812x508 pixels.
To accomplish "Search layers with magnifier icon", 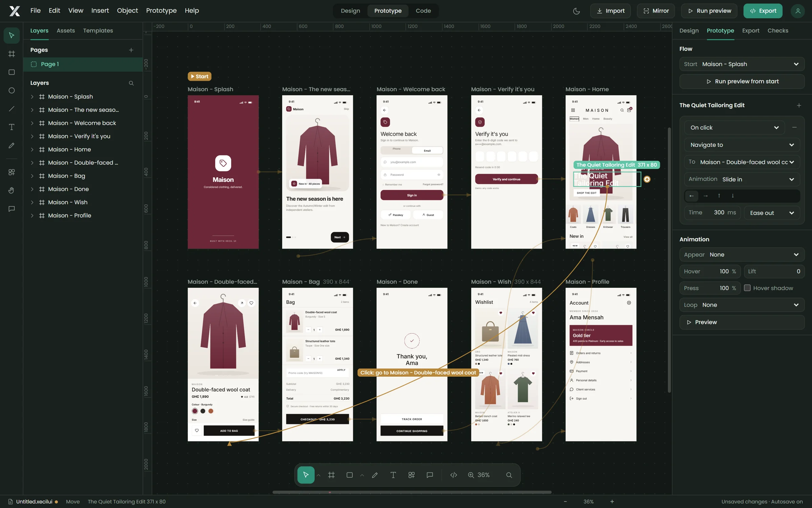I will [x=131, y=83].
